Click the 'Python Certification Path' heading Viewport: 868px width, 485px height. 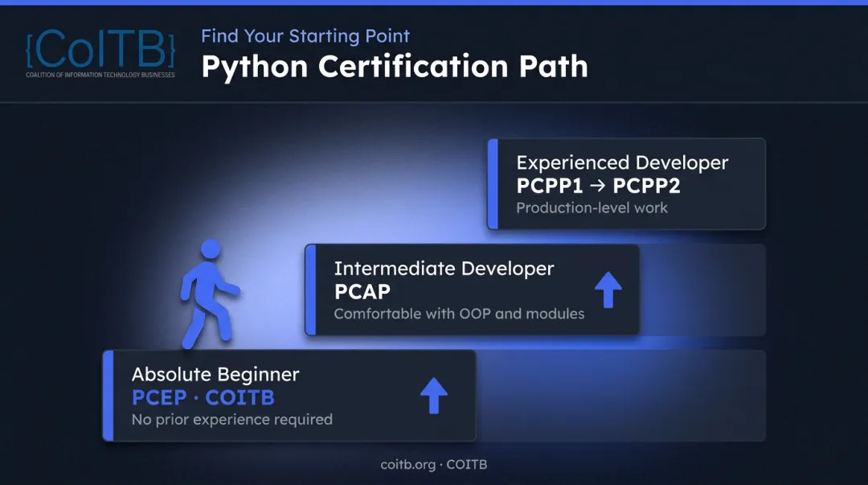[394, 67]
